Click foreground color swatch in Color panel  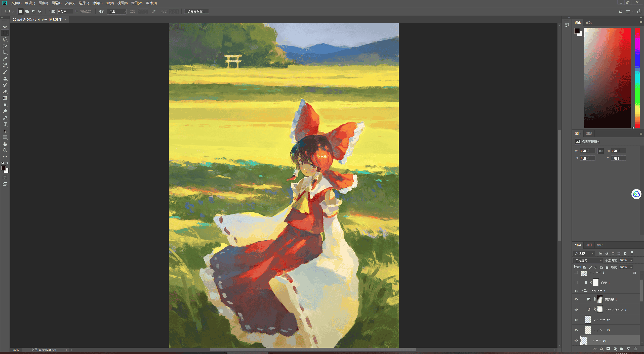577,31
